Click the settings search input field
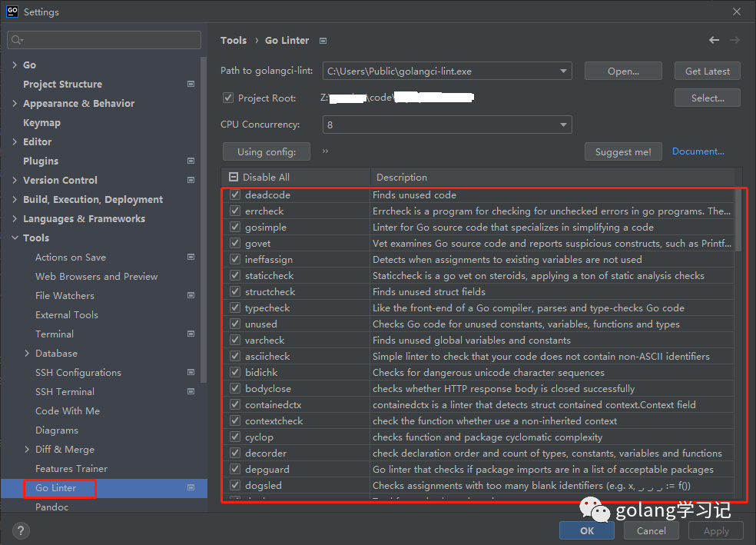The width and height of the screenshot is (756, 545). point(104,39)
